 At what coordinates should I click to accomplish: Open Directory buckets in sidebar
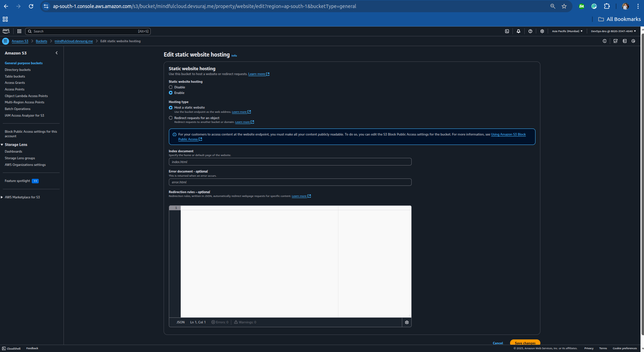point(18,70)
